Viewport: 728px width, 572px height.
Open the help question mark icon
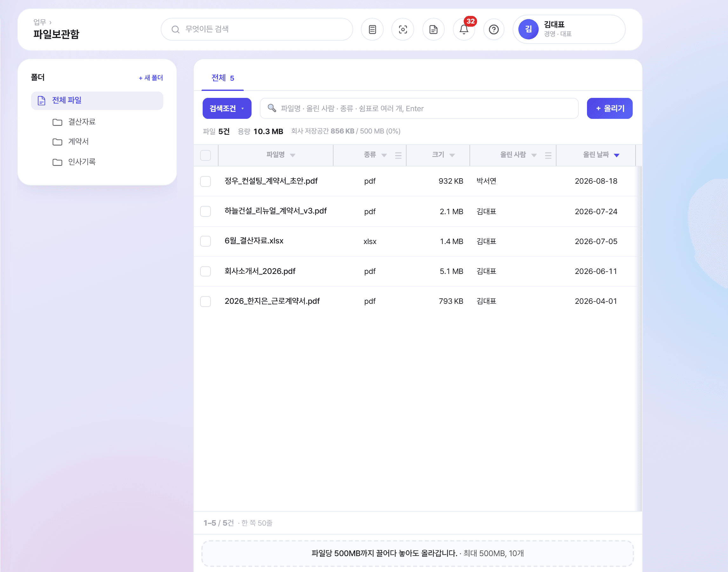[494, 30]
